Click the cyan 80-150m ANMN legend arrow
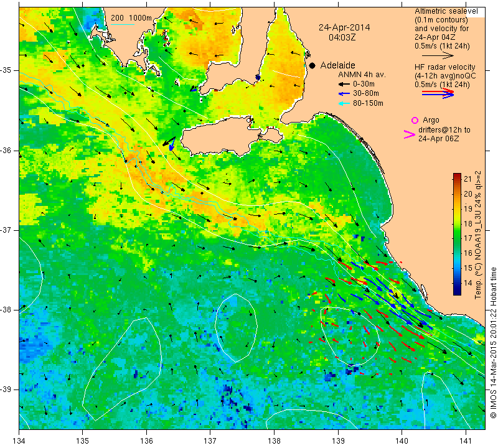498x448 pixels. point(344,103)
